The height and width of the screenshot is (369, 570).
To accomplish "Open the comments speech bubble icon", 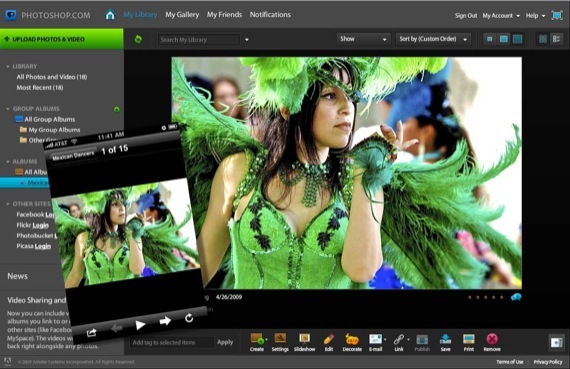I will [516, 297].
